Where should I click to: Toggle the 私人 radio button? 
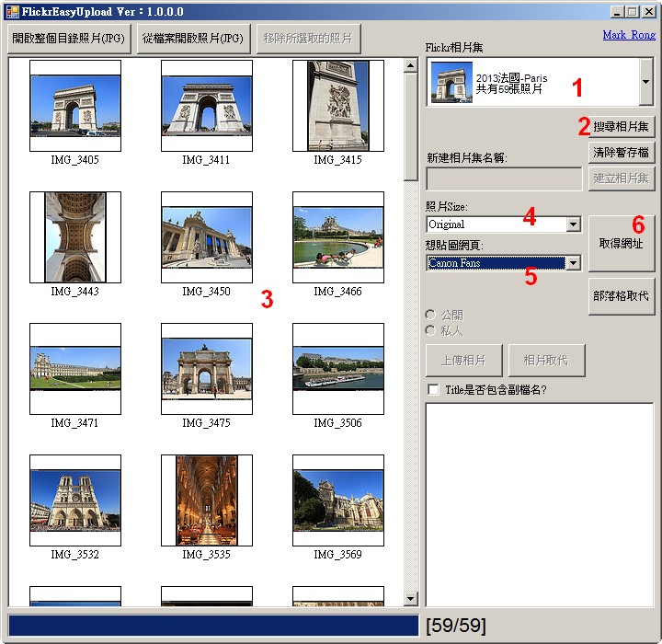(430, 330)
